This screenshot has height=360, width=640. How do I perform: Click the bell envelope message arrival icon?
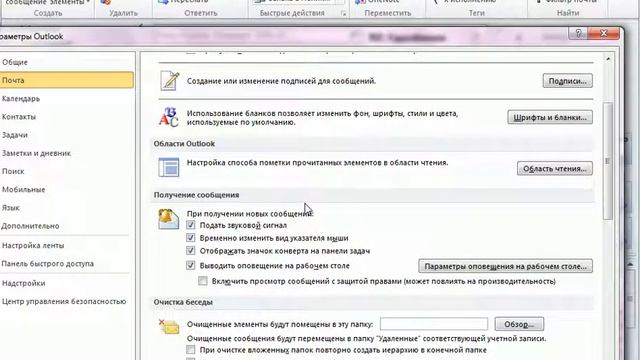click(x=169, y=219)
